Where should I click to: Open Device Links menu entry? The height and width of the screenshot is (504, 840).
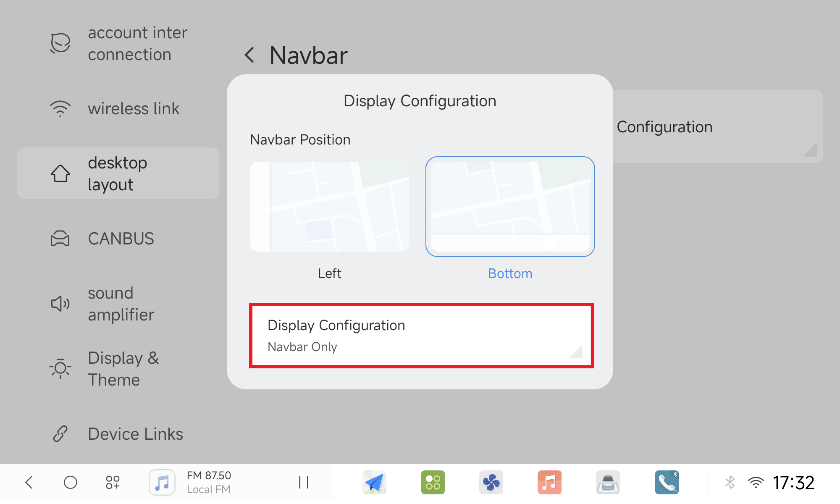(x=118, y=434)
